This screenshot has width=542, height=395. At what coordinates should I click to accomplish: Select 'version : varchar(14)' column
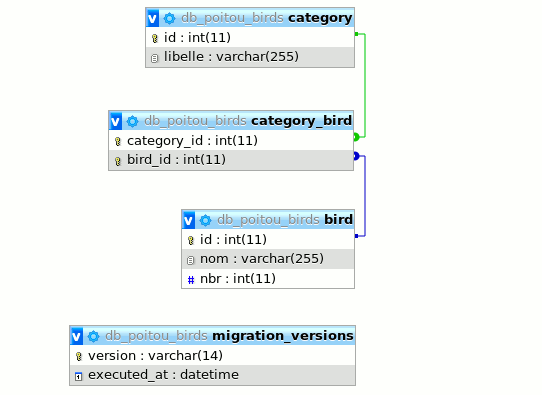pos(212,355)
